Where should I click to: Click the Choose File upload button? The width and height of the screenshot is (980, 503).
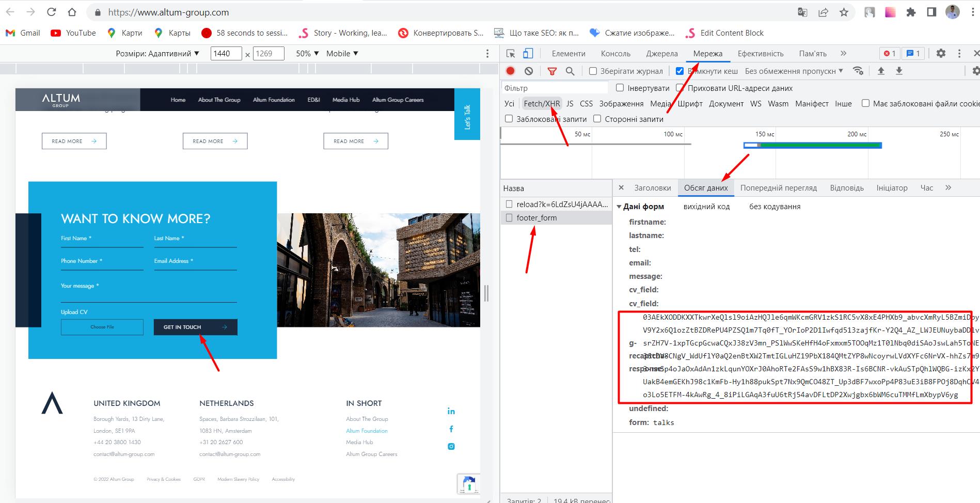point(102,327)
